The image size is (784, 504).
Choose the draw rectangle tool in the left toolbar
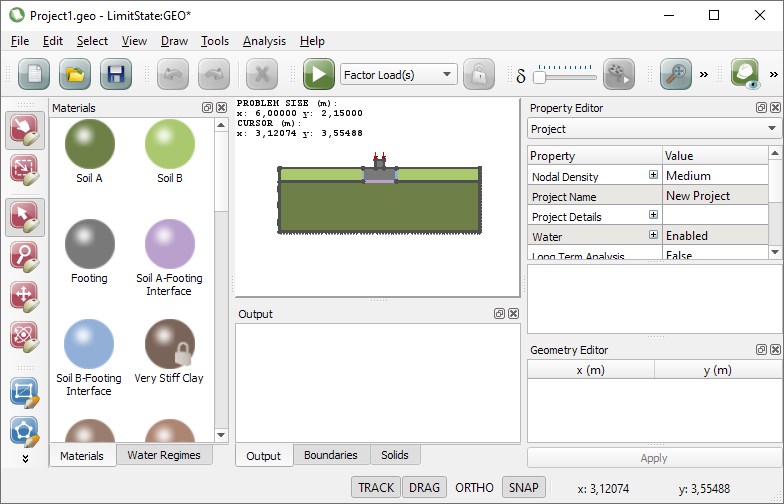coord(24,392)
